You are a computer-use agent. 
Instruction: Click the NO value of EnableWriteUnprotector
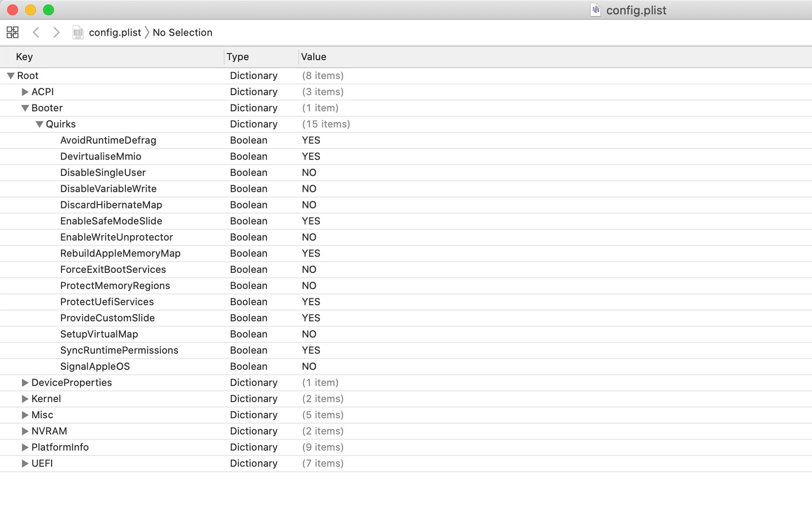click(x=309, y=237)
